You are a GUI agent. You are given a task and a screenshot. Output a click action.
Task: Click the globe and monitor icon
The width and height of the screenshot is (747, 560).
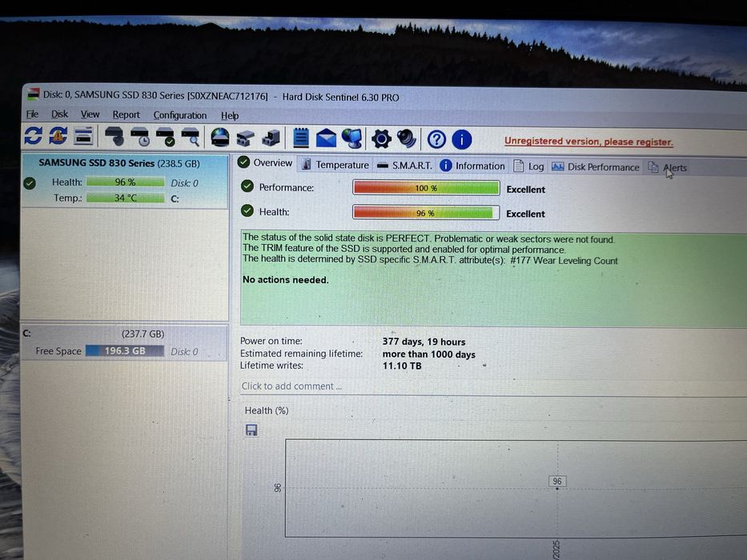click(352, 138)
